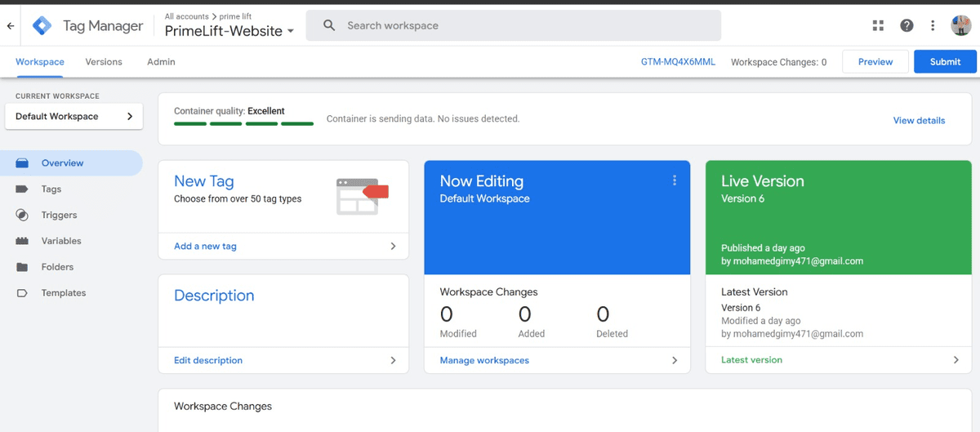Open the Help question mark icon
Screen dimensions: 980x432
906,25
